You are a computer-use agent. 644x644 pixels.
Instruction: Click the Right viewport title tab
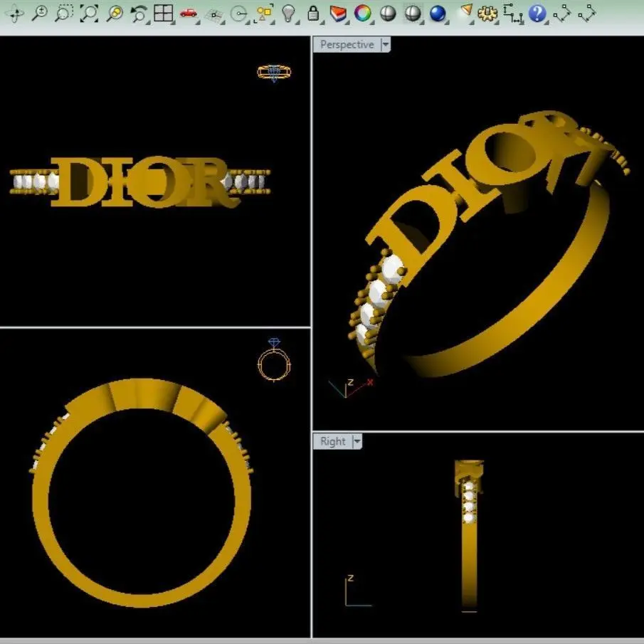pos(333,441)
